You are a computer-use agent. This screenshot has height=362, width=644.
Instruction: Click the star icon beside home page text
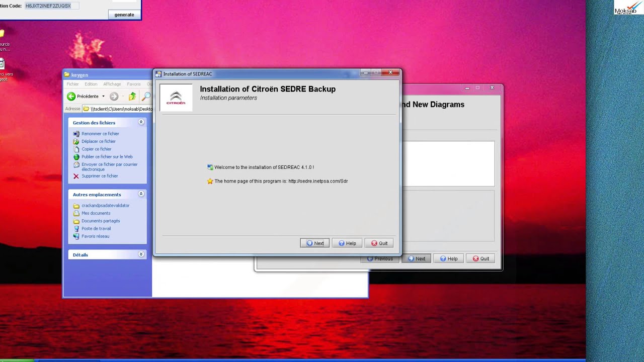click(210, 181)
